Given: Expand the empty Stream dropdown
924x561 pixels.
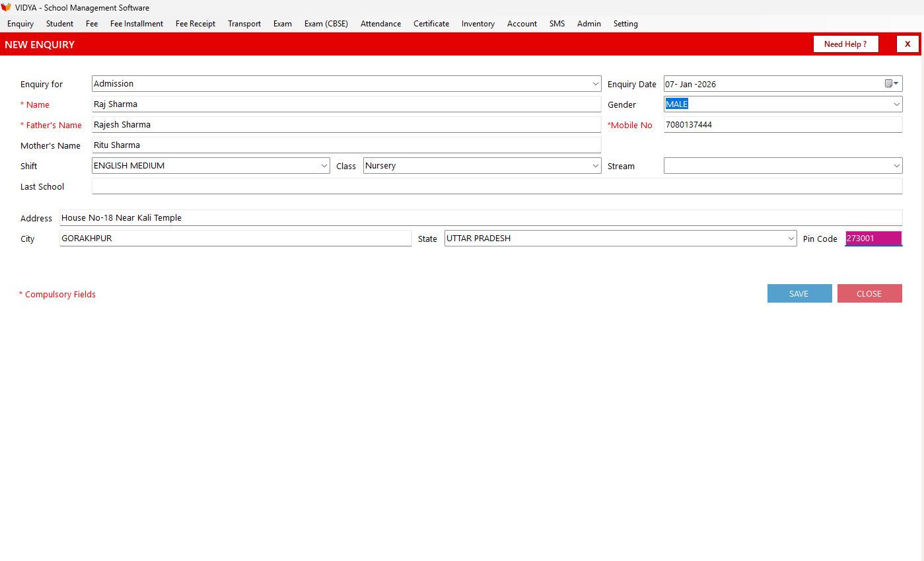Looking at the screenshot, I should click(896, 166).
